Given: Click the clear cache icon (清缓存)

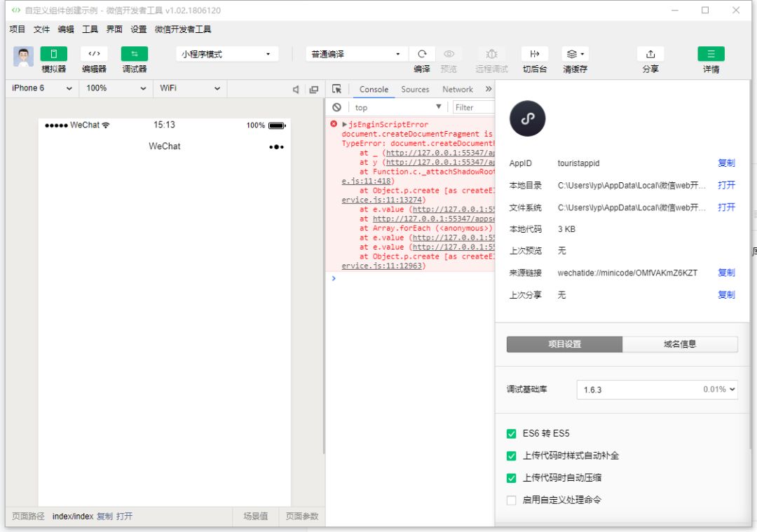Looking at the screenshot, I should 572,53.
